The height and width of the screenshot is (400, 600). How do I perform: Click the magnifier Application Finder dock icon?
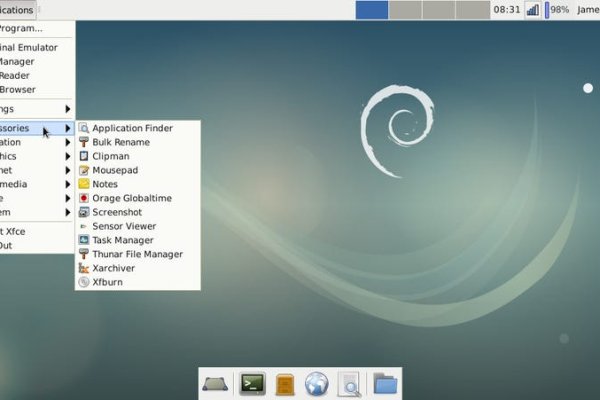click(x=349, y=382)
